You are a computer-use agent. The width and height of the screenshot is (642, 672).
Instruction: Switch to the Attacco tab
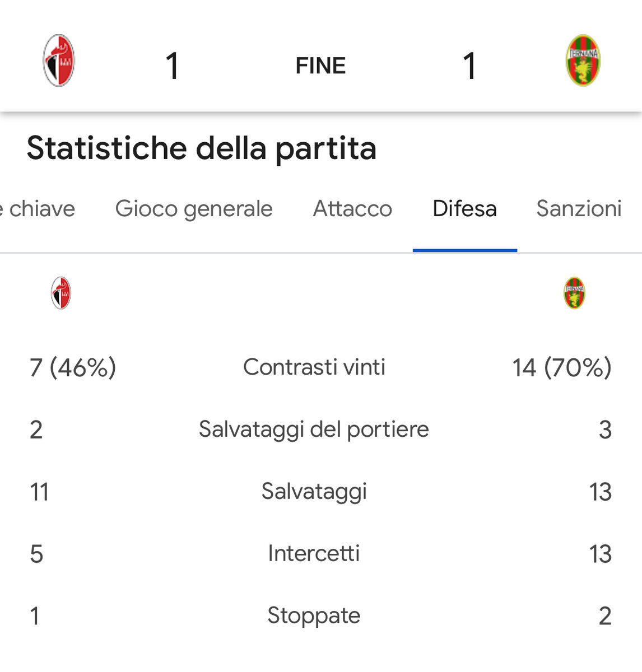(352, 209)
